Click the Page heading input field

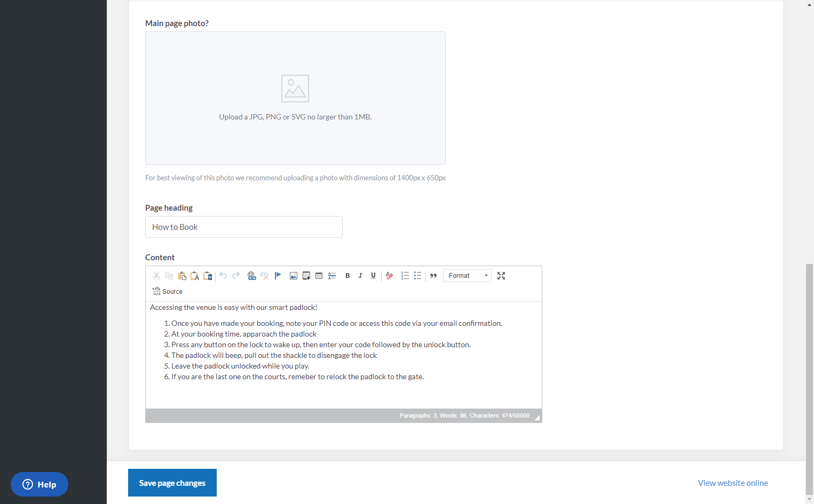(x=244, y=227)
